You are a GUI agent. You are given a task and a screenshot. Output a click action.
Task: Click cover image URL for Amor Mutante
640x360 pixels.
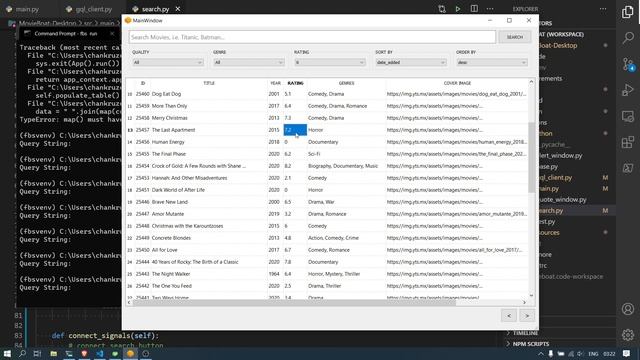pos(457,214)
